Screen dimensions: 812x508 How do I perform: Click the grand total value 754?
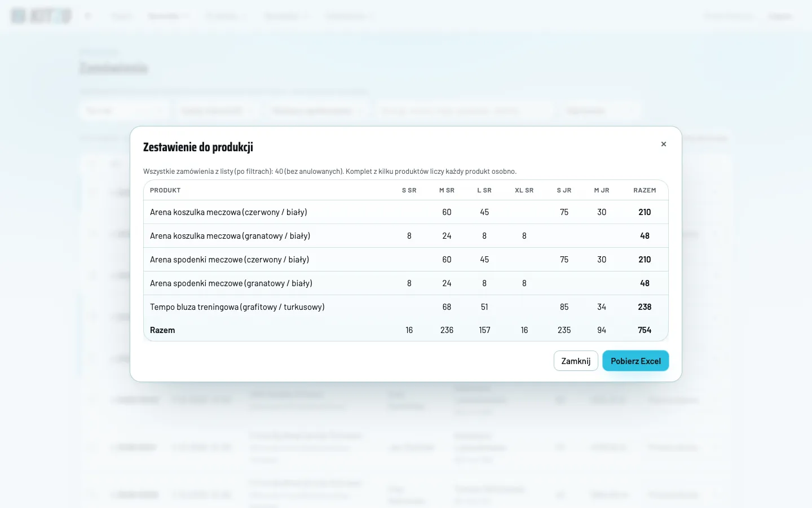[645, 330]
